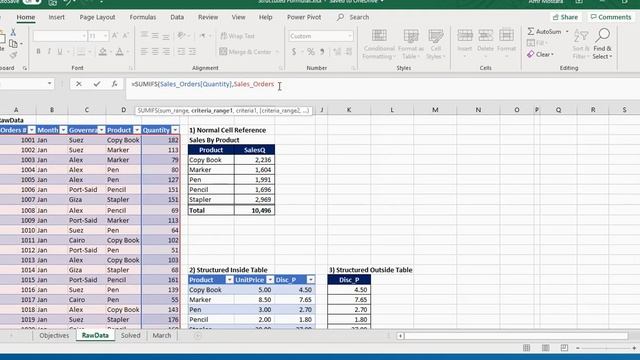Open the Font name dropdown

[x=84, y=36]
